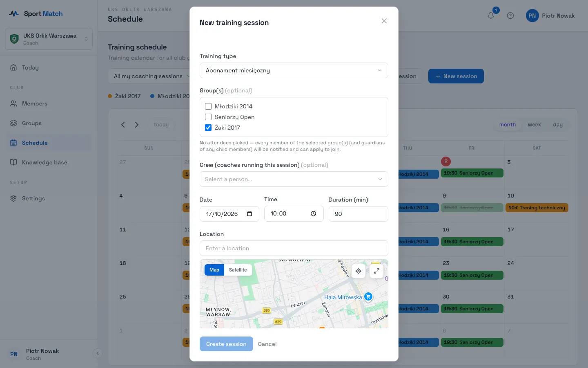Switch map to Satellite view
The image size is (588, 368).
pos(238,270)
